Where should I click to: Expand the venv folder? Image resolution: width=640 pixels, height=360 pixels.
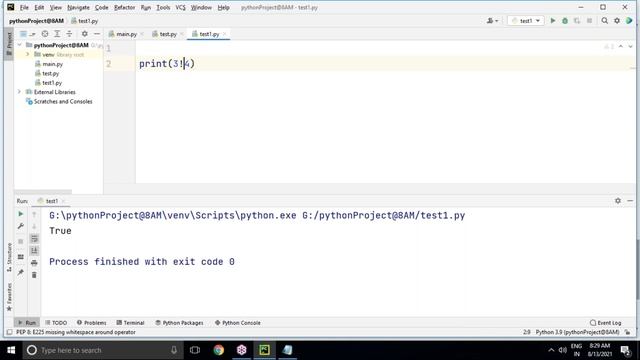(x=28, y=54)
